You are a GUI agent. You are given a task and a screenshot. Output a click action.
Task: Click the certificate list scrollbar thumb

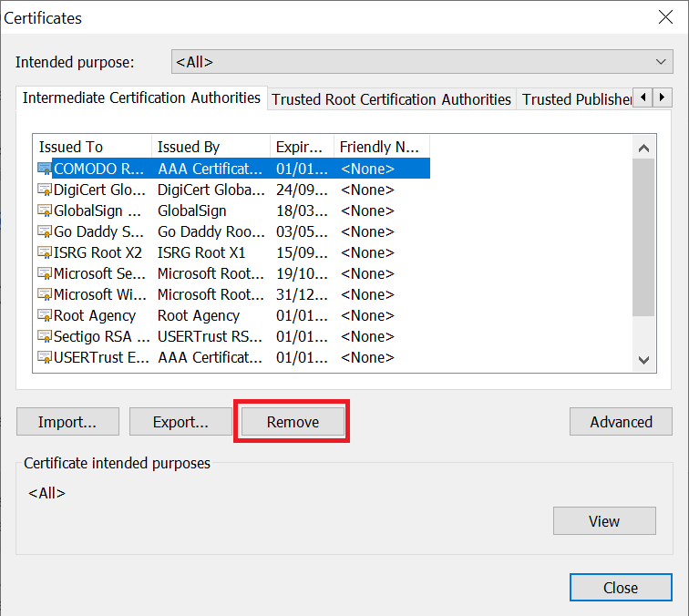point(643,237)
